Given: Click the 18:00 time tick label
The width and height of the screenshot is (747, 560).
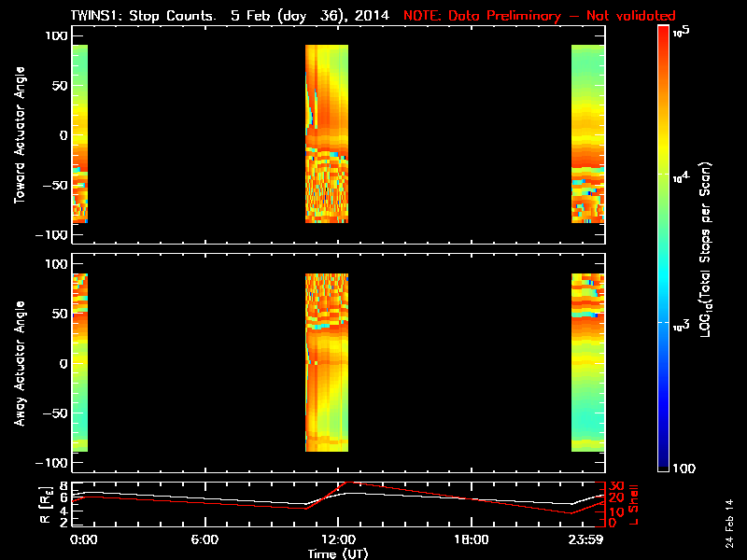Looking at the screenshot, I should point(471,539).
